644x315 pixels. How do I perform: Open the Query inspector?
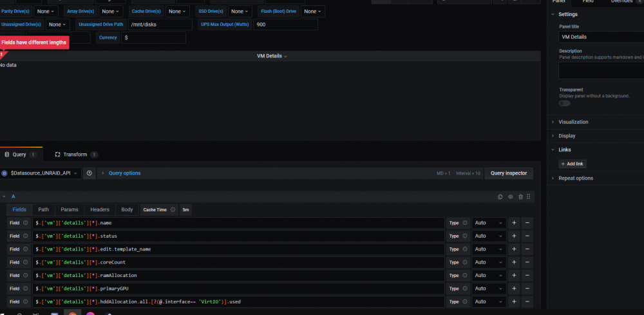509,173
